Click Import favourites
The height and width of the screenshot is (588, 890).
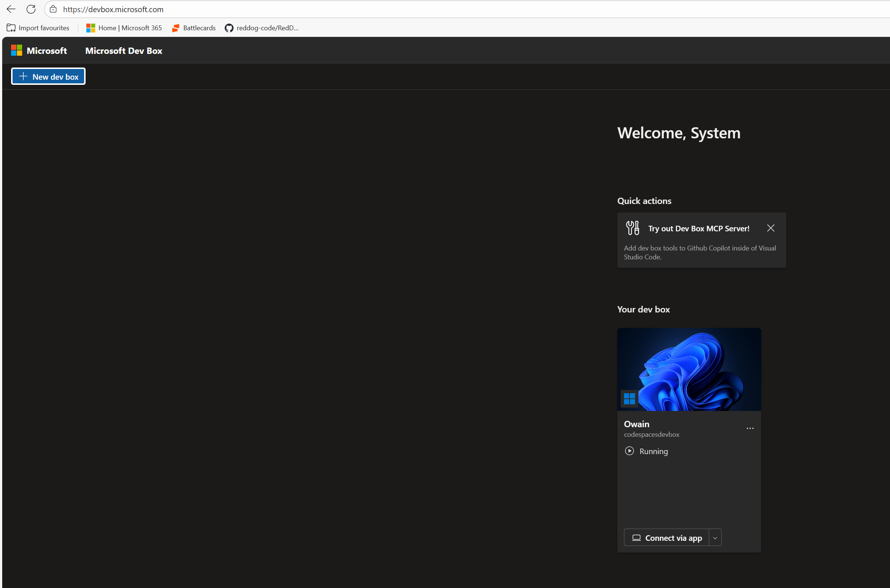(38, 28)
